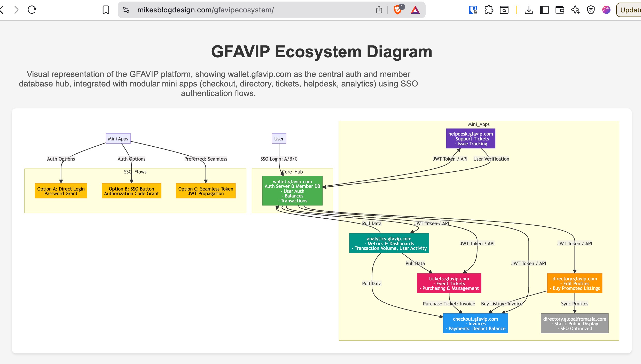This screenshot has height=364, width=641.
Task: Open the tab search icon
Action: 504,10
